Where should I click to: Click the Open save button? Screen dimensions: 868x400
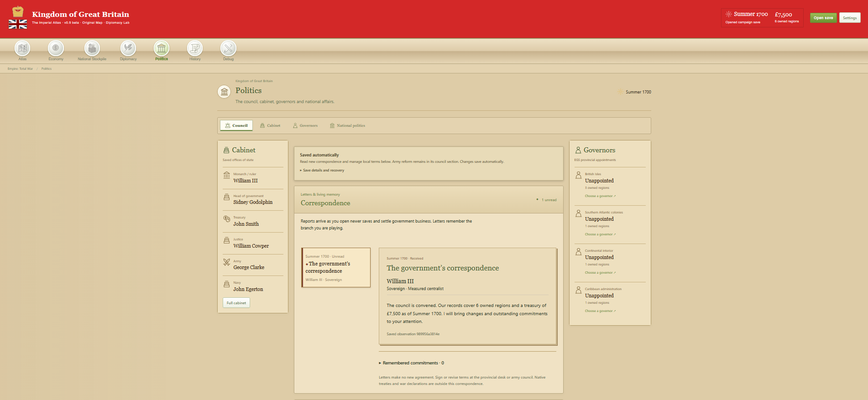[x=823, y=18]
